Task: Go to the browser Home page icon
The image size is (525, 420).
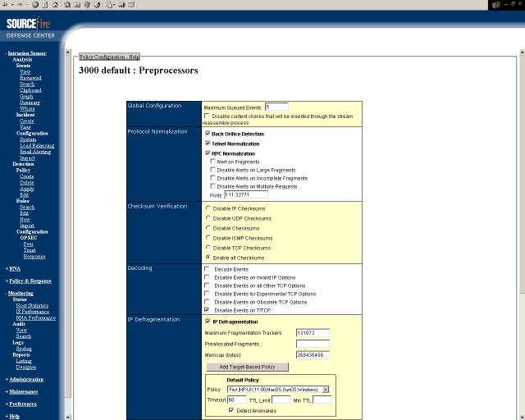Action: coord(55,5)
